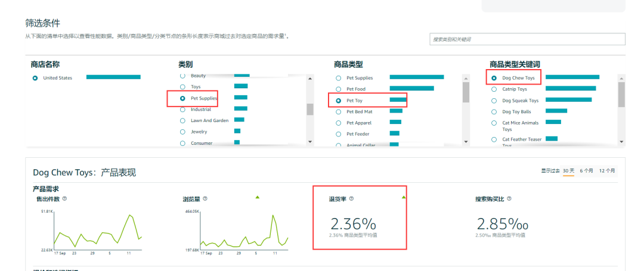
Task: Click the info icon next to 搜索购买比
Action: pos(509,199)
